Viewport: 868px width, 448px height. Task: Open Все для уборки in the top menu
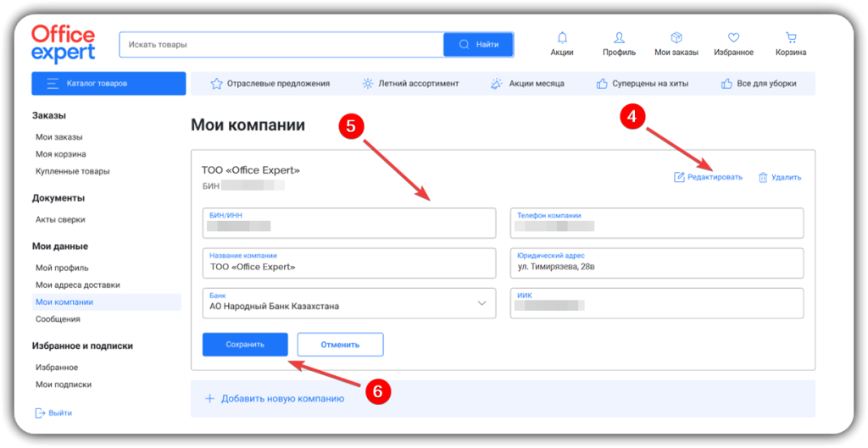click(x=759, y=84)
